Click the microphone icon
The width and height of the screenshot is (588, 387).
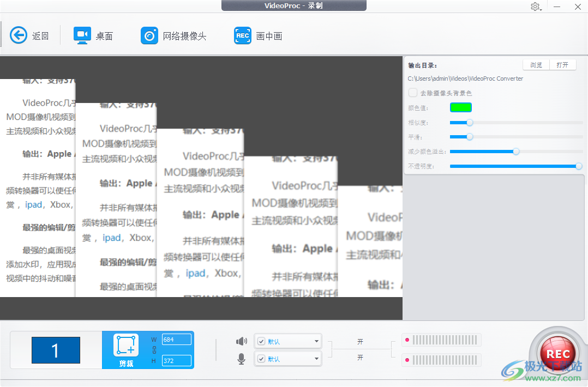click(x=241, y=358)
